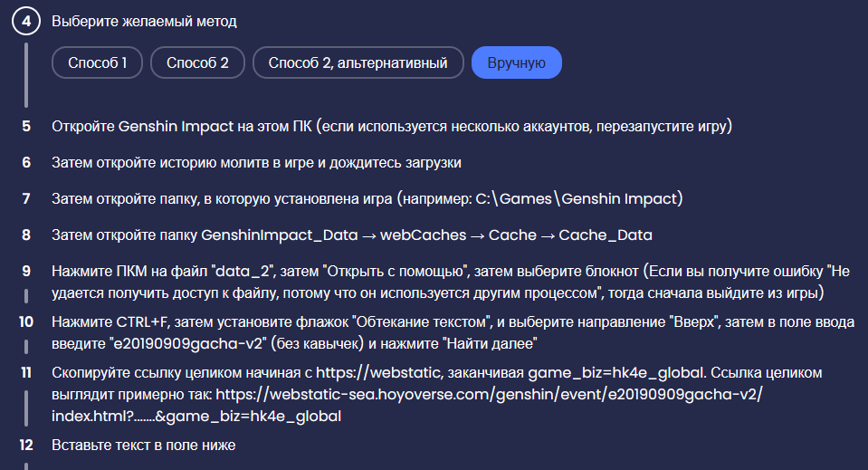Click step number 9

pyautogui.click(x=26, y=271)
